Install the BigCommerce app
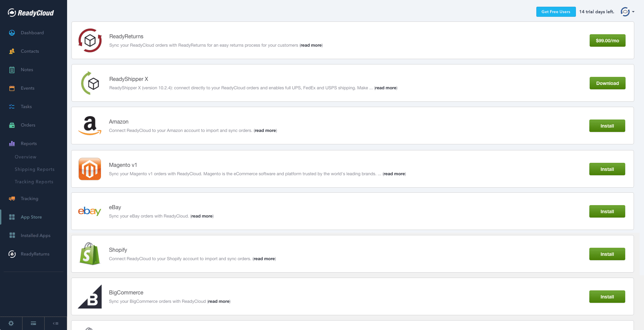Image resolution: width=644 pixels, height=330 pixels. pyautogui.click(x=607, y=297)
